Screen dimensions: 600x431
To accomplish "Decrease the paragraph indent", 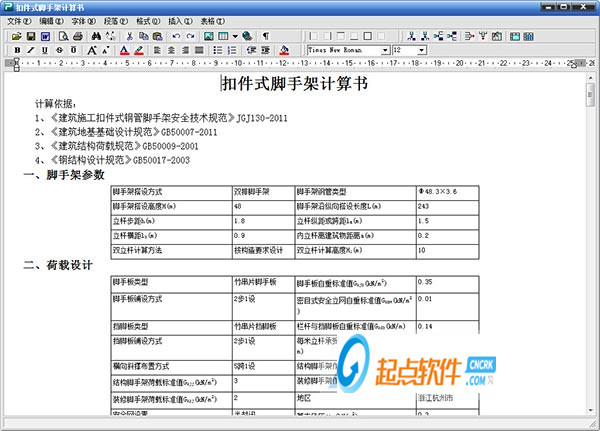I will tap(251, 50).
